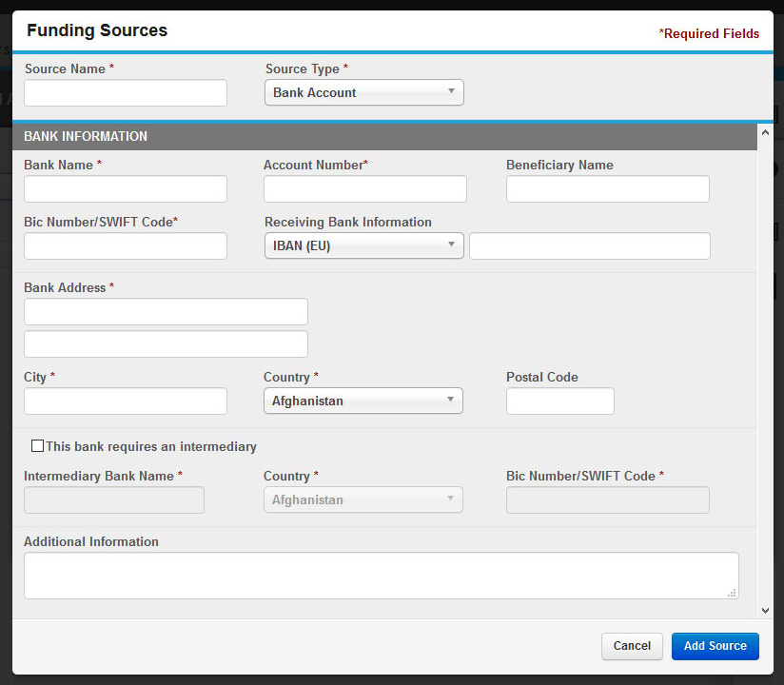This screenshot has height=685, width=784.
Task: Expand the bank Country dropdown showing Afghanistan
Action: 363,401
